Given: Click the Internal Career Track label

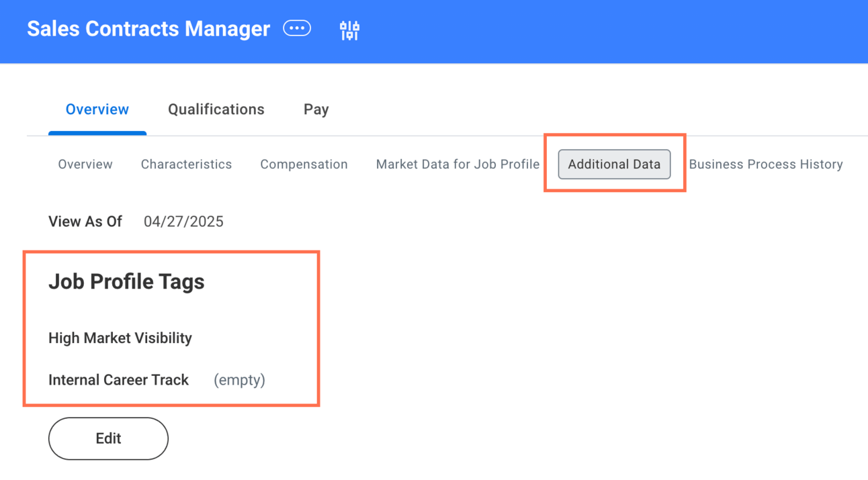Looking at the screenshot, I should (118, 380).
